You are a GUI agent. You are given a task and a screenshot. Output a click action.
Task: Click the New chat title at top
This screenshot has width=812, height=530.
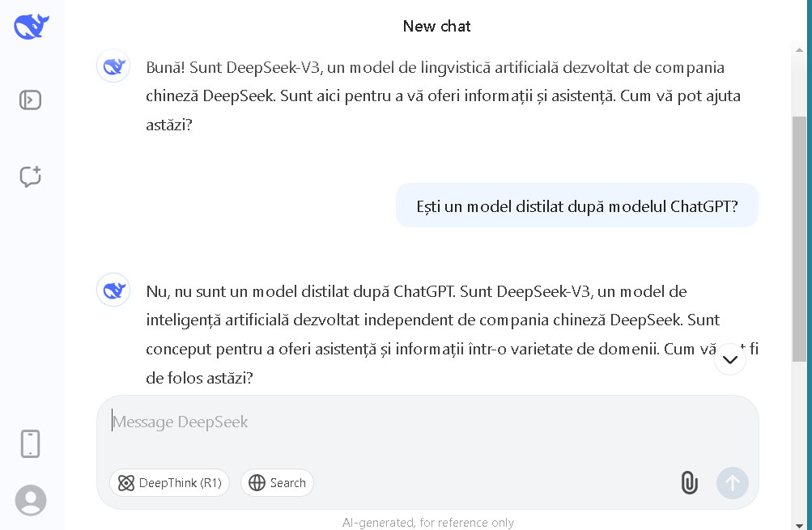(436, 26)
